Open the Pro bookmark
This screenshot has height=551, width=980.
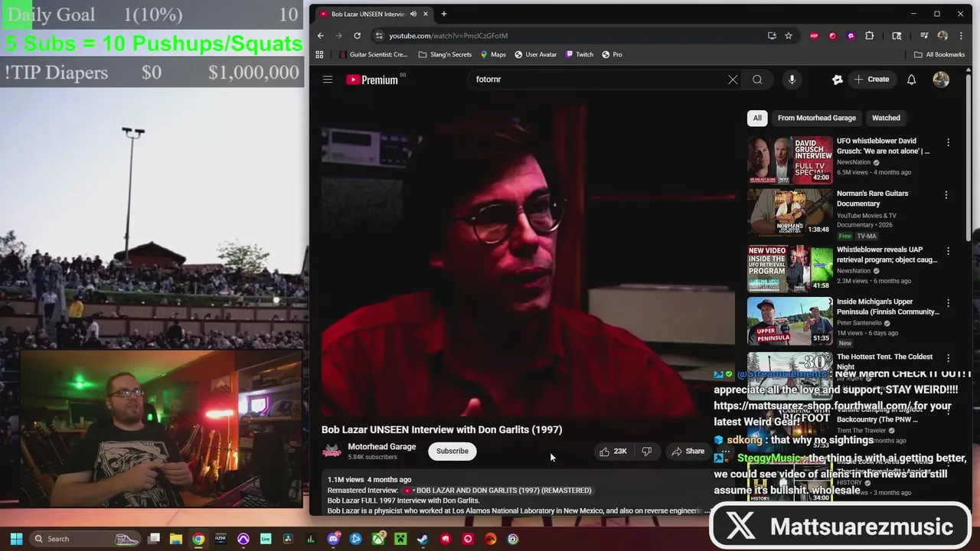pos(612,54)
